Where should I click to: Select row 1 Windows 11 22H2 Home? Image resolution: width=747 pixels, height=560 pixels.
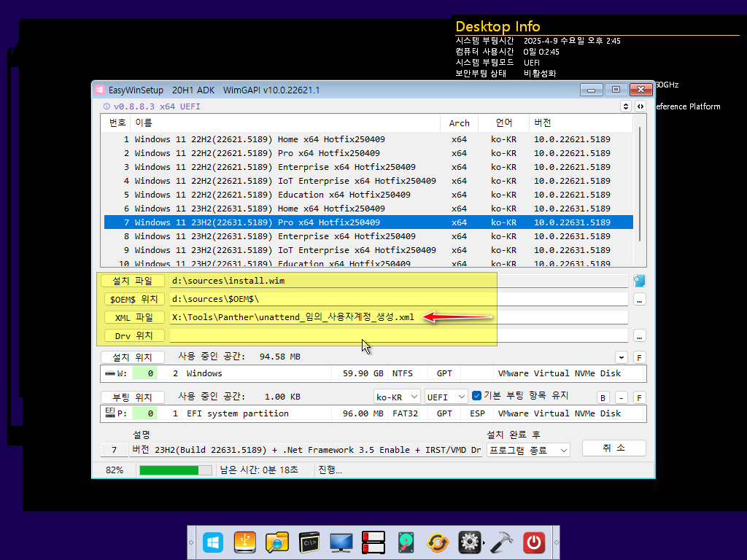(368, 139)
